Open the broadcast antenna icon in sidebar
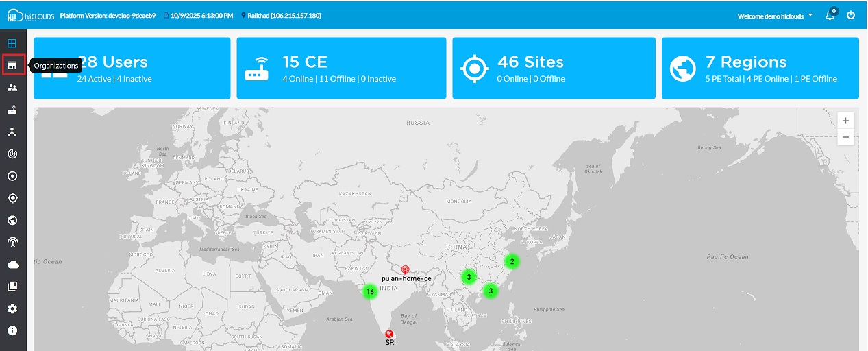Image resolution: width=868 pixels, height=351 pixels. 12,242
